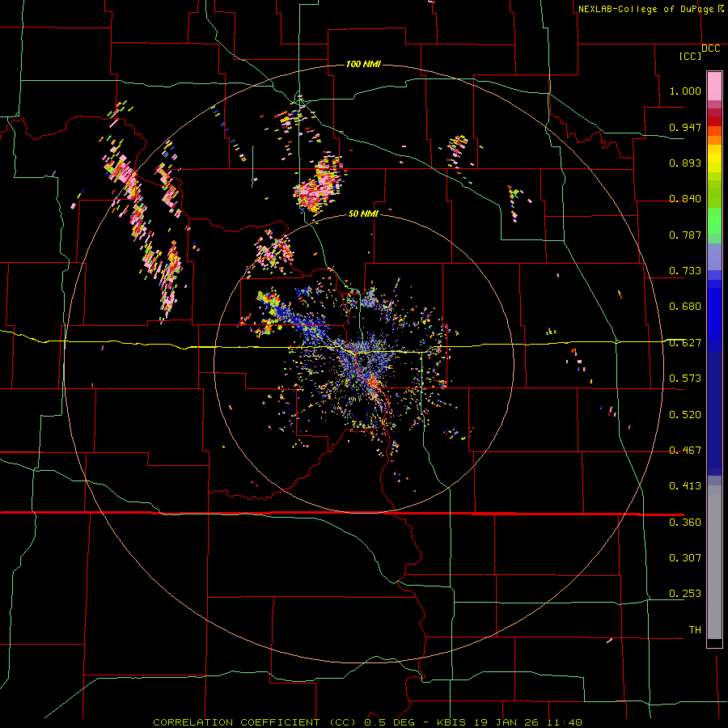
Task: Click the gray lower segment of the color bar
Action: tap(714, 562)
